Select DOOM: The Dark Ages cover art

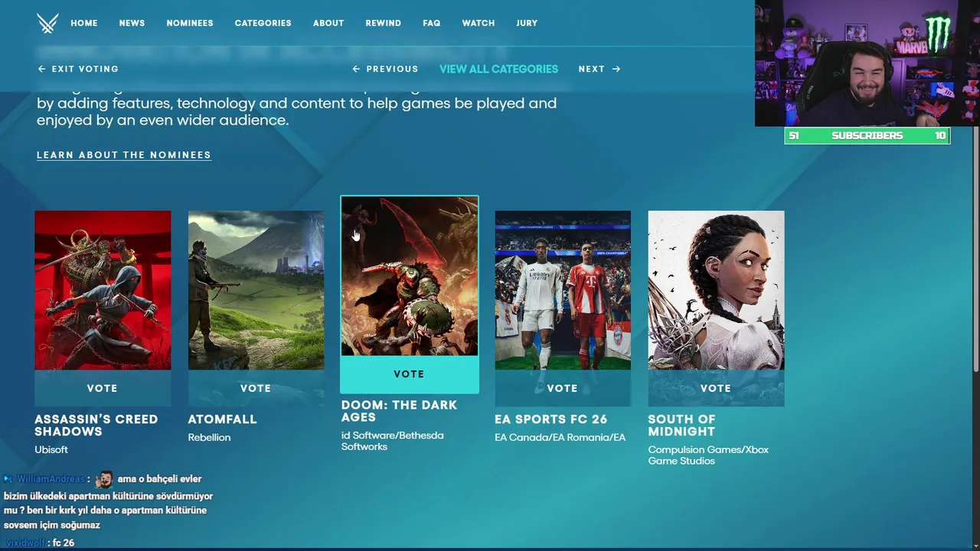tap(410, 276)
